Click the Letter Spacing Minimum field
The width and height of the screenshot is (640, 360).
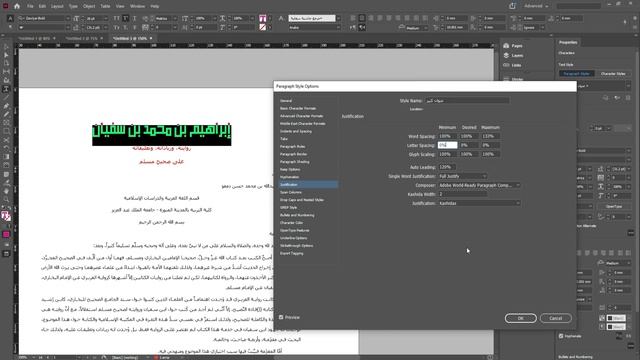pyautogui.click(x=447, y=145)
